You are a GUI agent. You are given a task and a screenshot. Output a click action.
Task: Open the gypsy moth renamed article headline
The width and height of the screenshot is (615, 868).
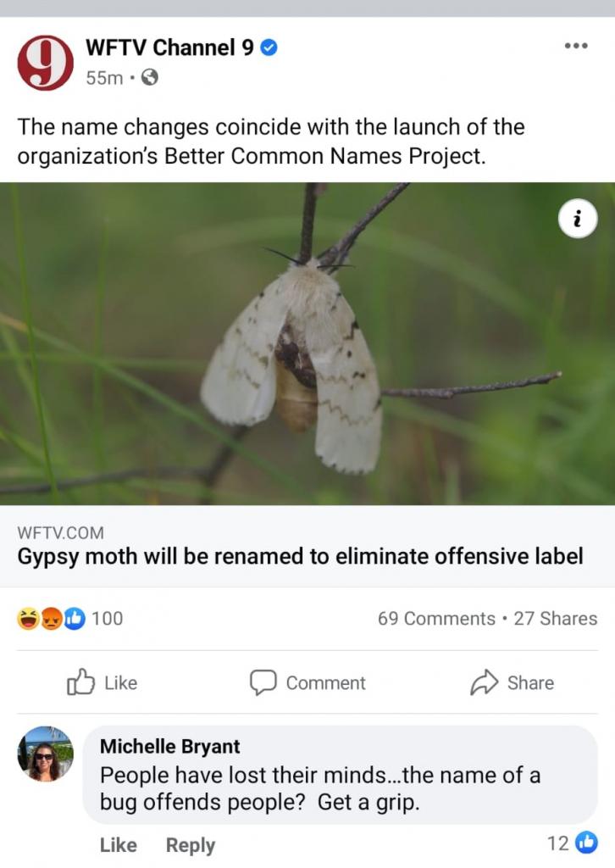(300, 556)
